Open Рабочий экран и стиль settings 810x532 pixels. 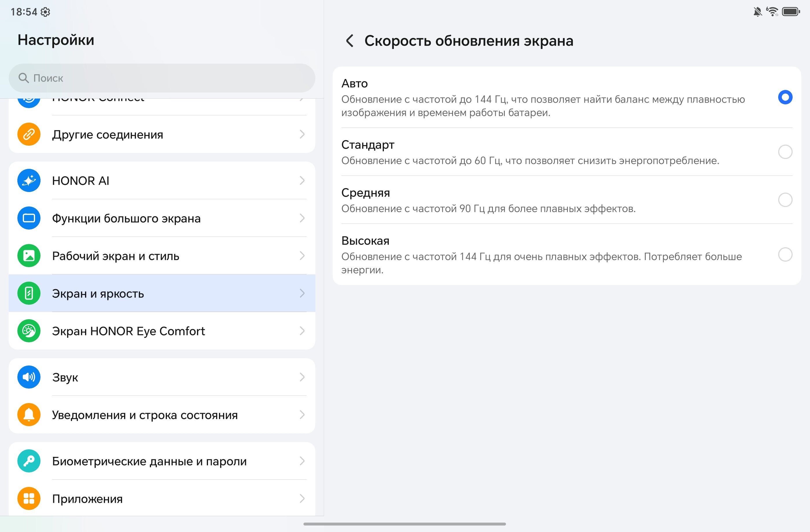(x=162, y=256)
